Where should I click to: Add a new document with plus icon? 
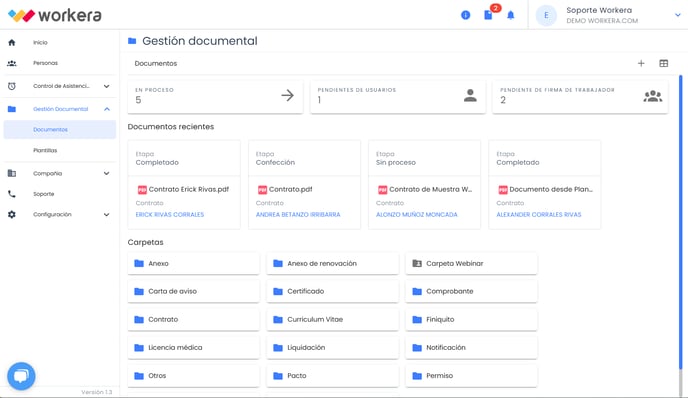point(641,64)
